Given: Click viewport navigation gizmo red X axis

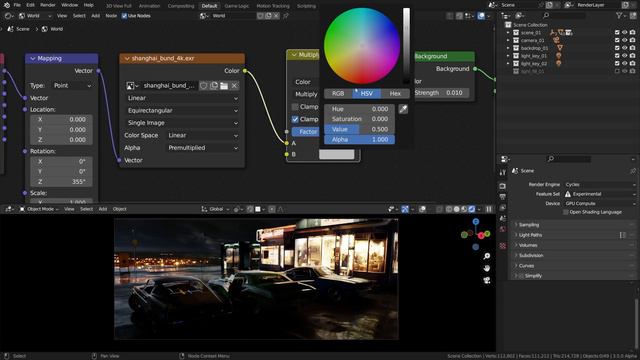Looking at the screenshot, I should 481,236.
